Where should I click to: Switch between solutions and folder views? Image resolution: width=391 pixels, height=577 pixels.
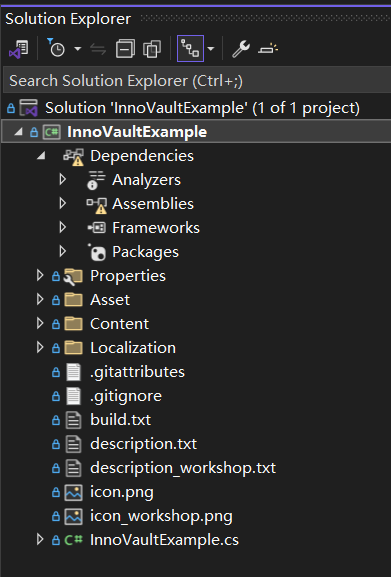coord(18,49)
